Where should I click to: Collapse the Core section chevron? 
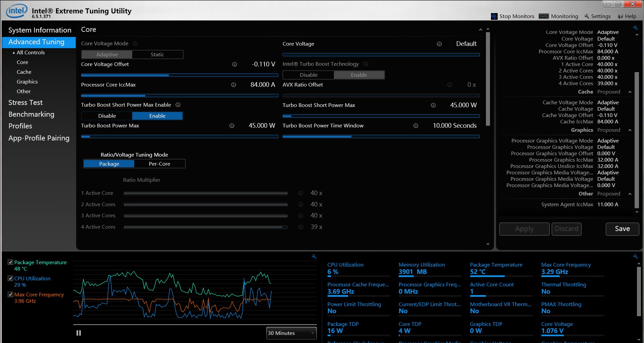pos(481,30)
